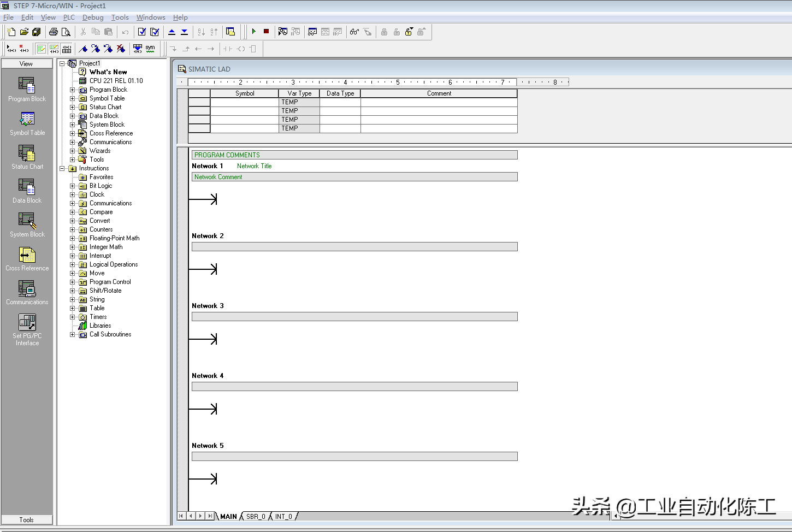Expand the Timers instruction folder
Screen dimensions: 792x532
pos(72,317)
